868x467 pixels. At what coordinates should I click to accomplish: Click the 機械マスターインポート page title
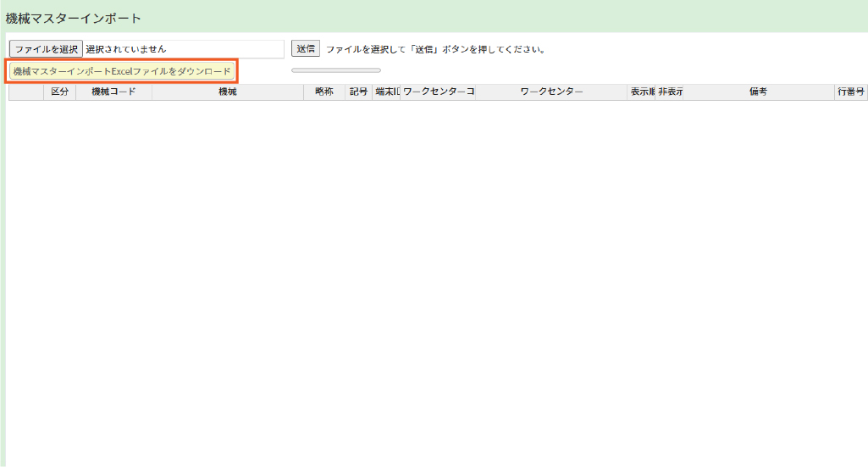pyautogui.click(x=74, y=18)
